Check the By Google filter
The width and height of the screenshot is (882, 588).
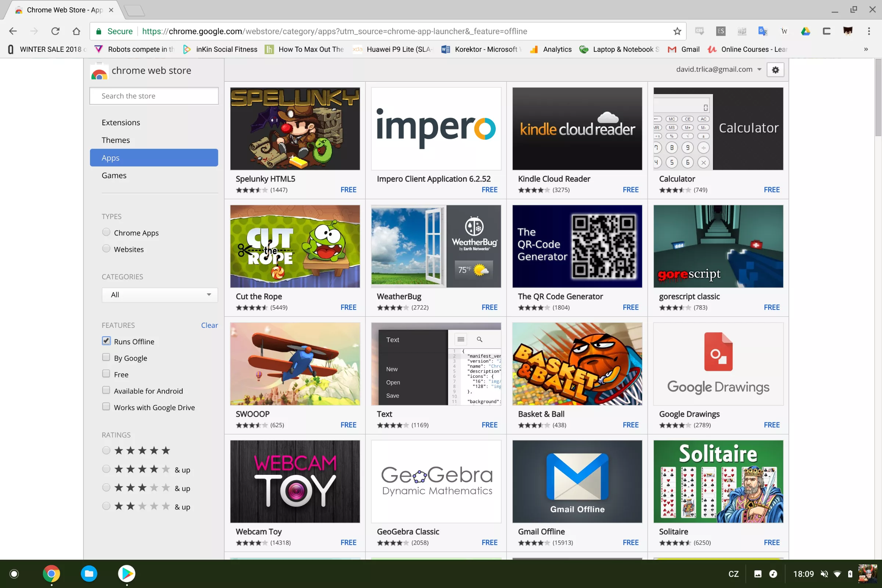(x=106, y=357)
